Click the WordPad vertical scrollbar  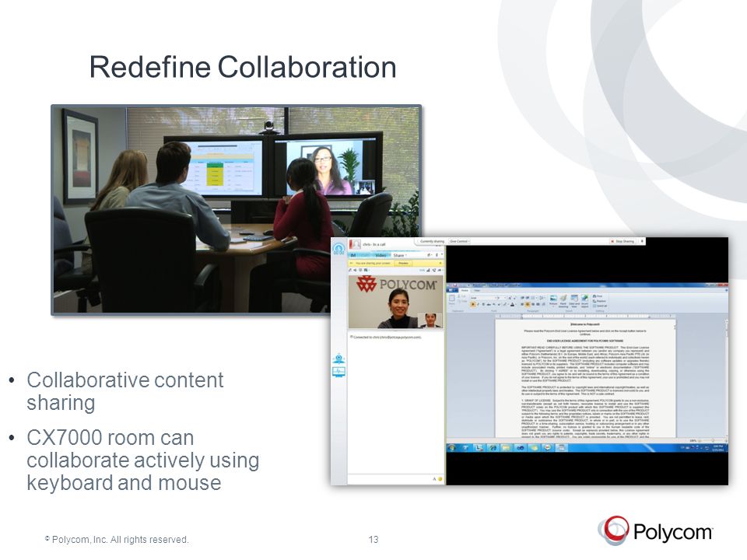tap(726, 376)
